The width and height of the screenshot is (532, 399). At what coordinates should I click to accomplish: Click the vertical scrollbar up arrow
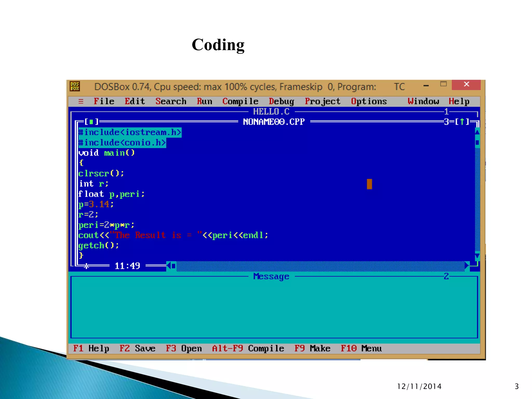pos(477,132)
